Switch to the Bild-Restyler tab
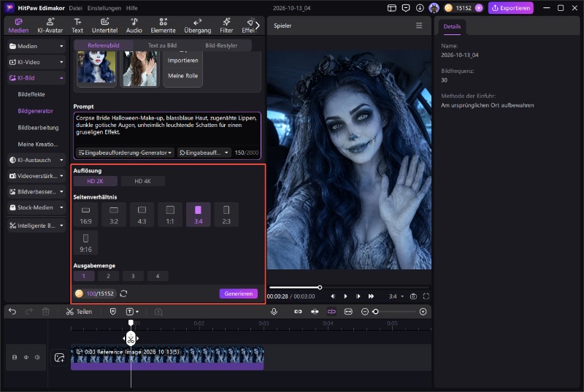 221,45
